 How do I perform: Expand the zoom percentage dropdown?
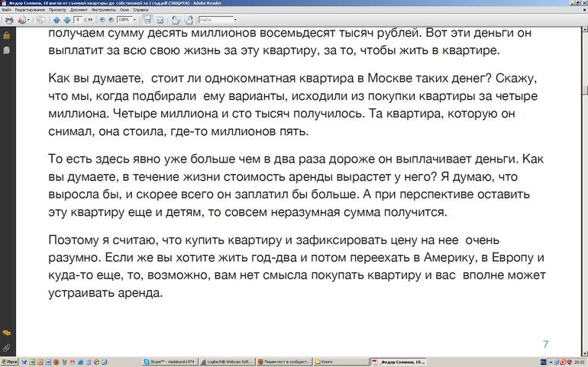click(134, 20)
